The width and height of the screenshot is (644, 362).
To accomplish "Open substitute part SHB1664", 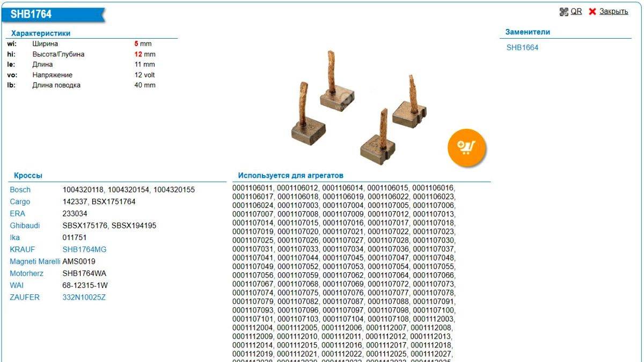I will (522, 48).
